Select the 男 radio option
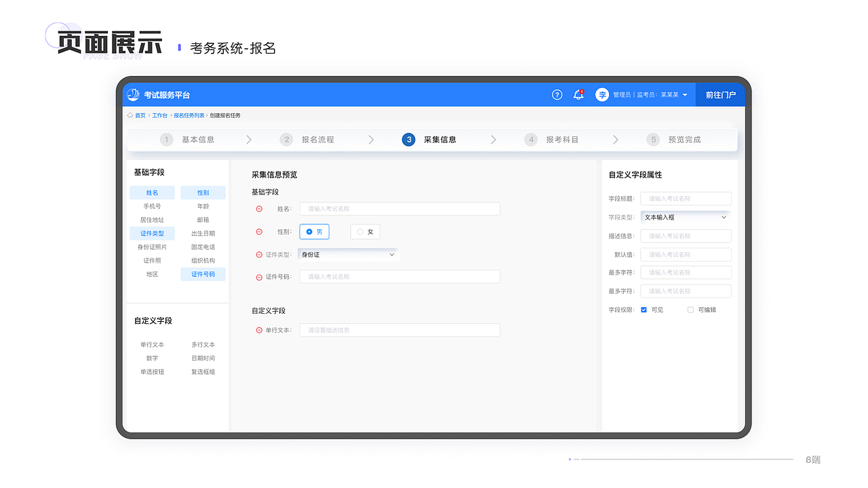 coord(314,232)
